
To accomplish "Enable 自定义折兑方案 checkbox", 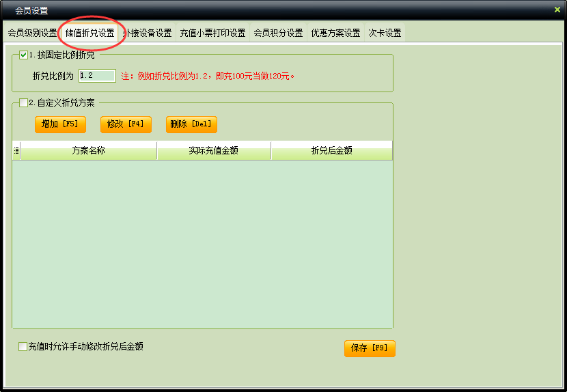I will [23, 102].
